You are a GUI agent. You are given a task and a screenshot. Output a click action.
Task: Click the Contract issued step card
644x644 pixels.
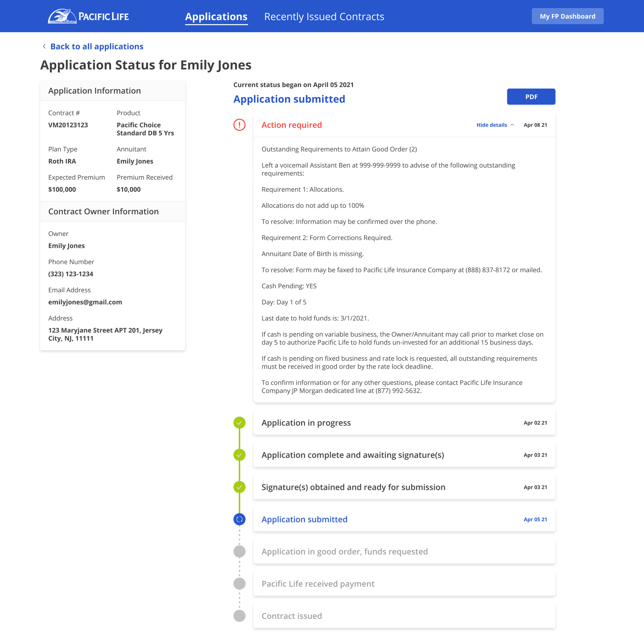click(x=404, y=616)
